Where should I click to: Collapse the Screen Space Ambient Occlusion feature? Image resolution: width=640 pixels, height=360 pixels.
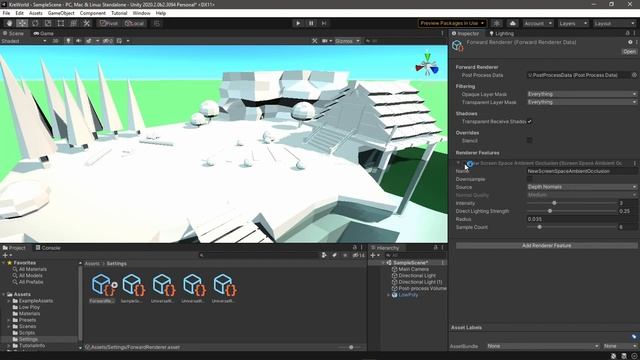point(458,163)
